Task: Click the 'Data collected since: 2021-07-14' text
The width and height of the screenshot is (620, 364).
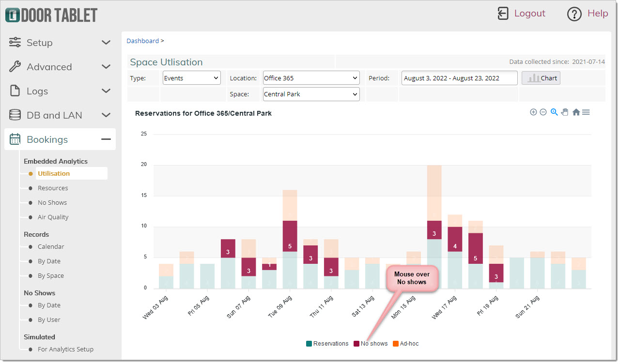Action: (x=557, y=62)
